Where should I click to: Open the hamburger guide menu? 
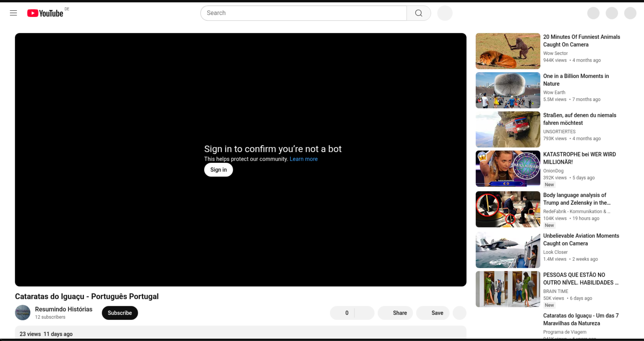coord(13,13)
